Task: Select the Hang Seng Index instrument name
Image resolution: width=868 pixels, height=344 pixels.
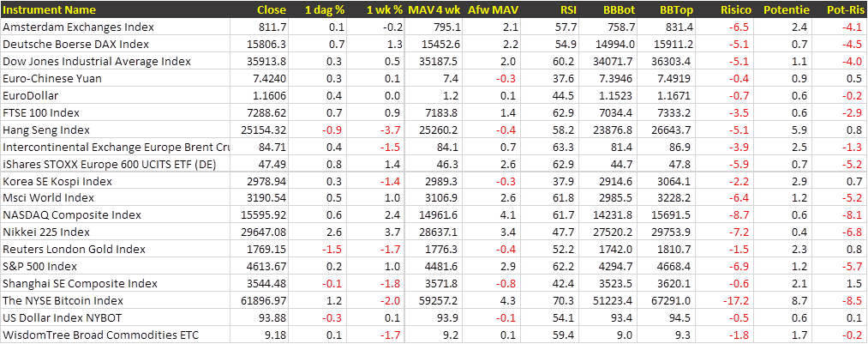Action: pyautogui.click(x=46, y=130)
